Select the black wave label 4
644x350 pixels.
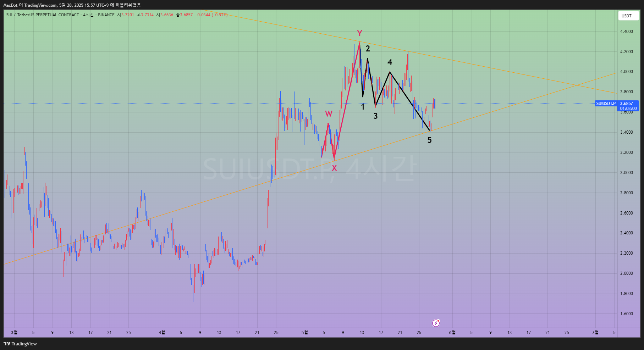[390, 62]
